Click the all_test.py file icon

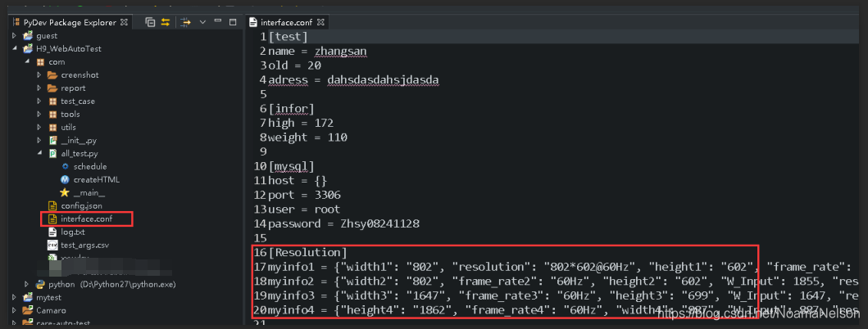pos(52,153)
